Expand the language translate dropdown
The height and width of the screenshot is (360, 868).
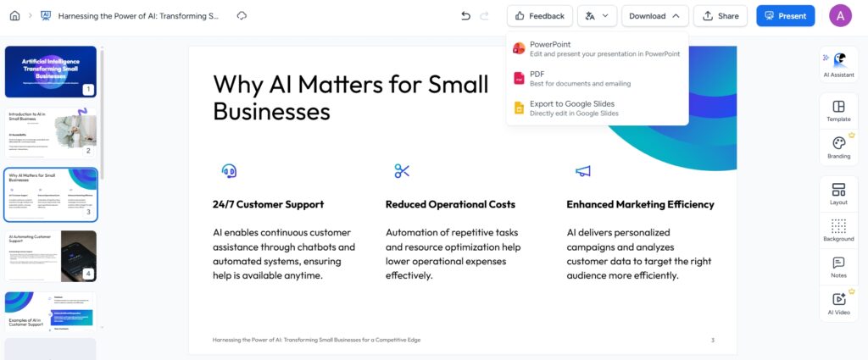point(597,16)
